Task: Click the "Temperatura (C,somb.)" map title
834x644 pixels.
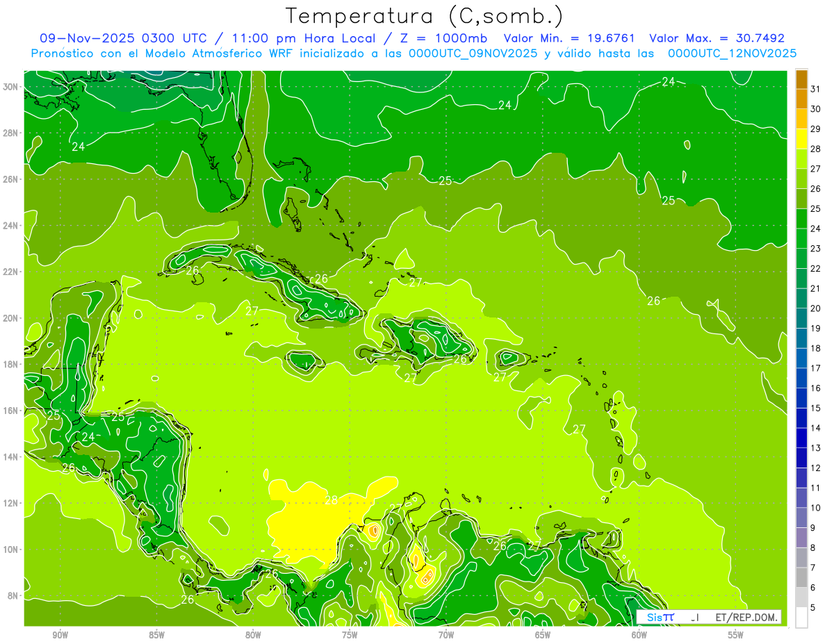Action: [424, 17]
